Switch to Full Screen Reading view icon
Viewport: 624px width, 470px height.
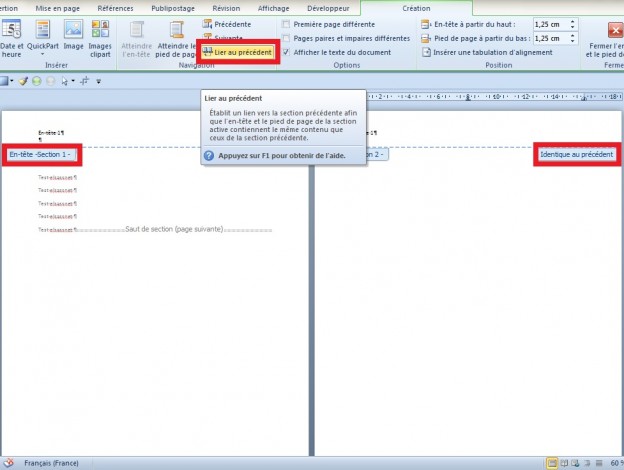coord(564,463)
